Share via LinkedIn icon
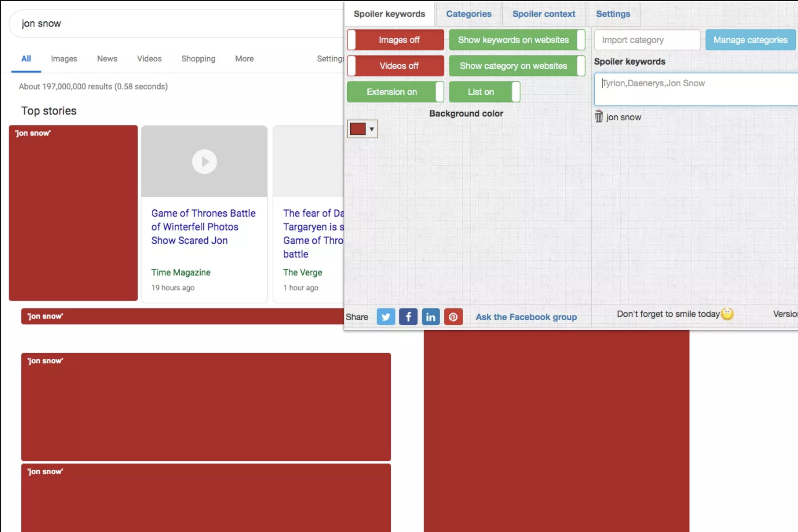Screen dimensions: 798x532 click(x=431, y=317)
